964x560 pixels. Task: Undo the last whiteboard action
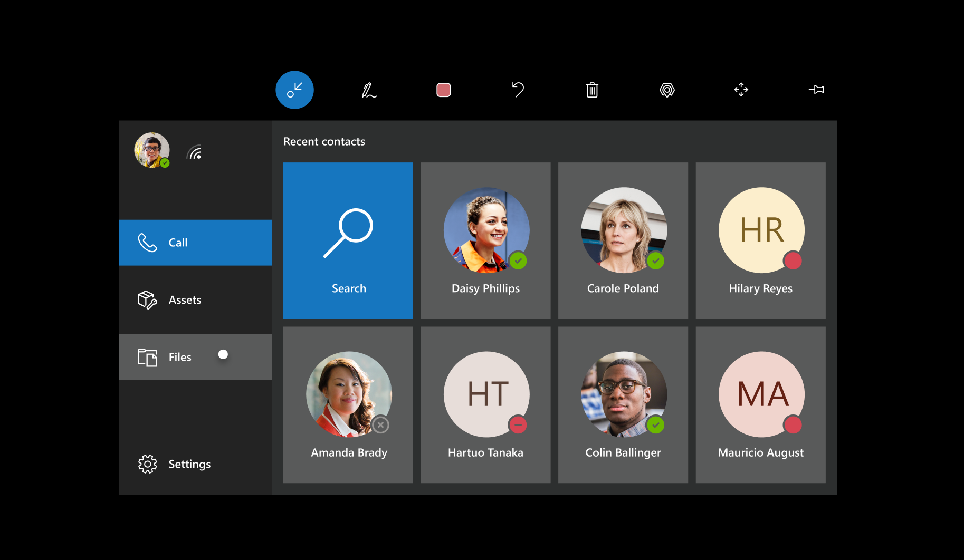pos(518,90)
